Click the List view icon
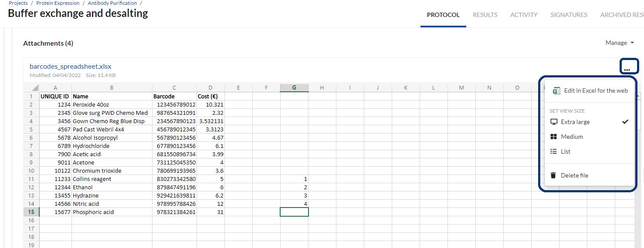This screenshot has height=248, width=644. click(554, 151)
